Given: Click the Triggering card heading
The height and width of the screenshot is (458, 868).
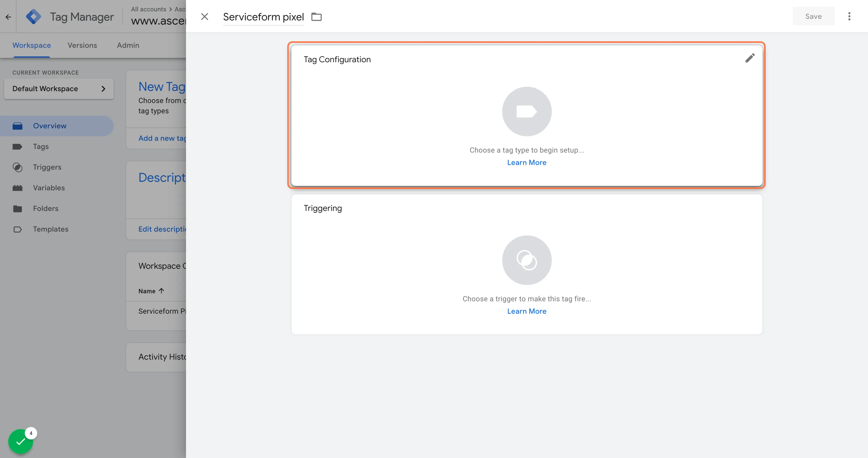Looking at the screenshot, I should coord(322,208).
